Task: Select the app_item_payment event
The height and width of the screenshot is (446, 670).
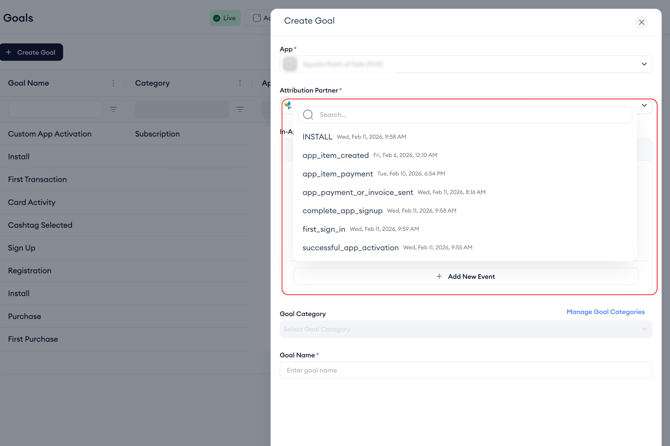Action: tap(338, 174)
